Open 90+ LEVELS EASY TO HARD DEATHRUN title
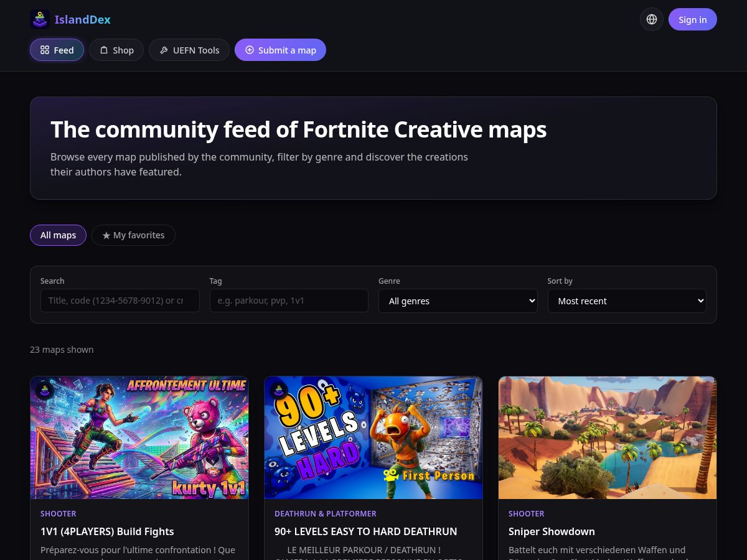Image resolution: width=747 pixels, height=560 pixels. coord(366,531)
